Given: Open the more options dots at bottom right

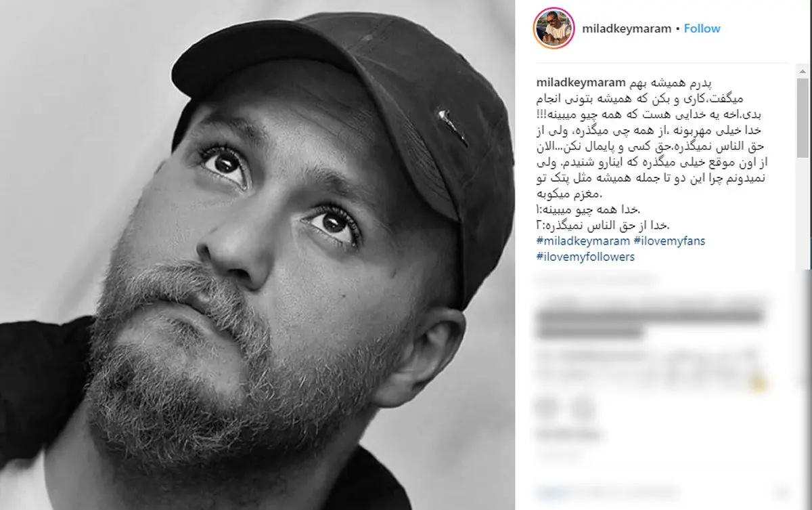Looking at the screenshot, I should [x=782, y=492].
